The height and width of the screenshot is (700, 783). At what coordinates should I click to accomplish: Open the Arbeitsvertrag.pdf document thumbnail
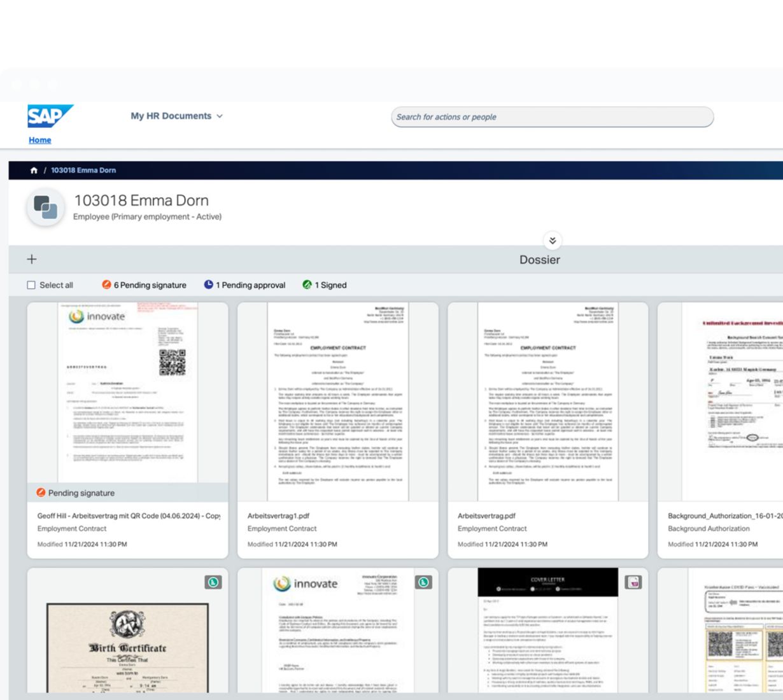coord(547,401)
